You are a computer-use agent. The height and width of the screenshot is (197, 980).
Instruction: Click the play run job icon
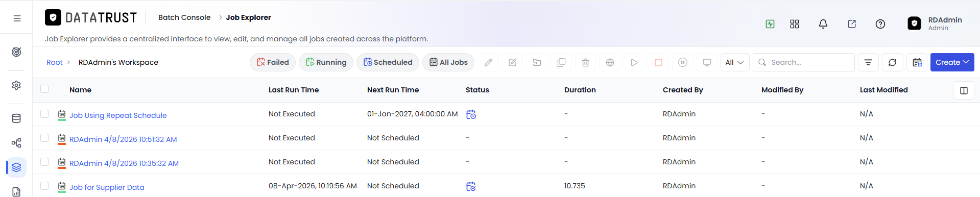[x=634, y=62]
